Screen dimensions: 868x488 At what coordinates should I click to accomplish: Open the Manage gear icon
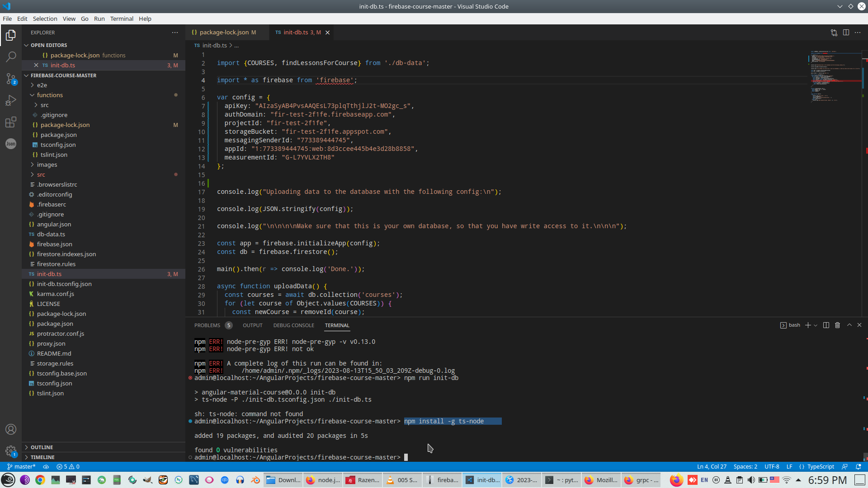(11, 451)
